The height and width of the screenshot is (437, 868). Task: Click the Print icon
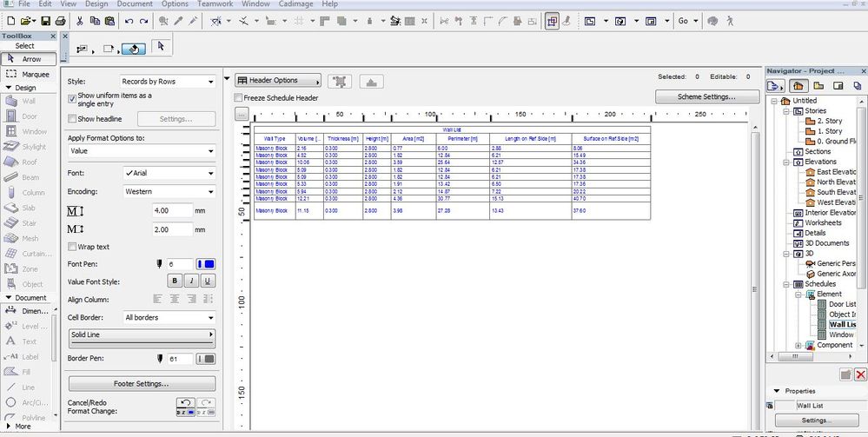(60, 21)
